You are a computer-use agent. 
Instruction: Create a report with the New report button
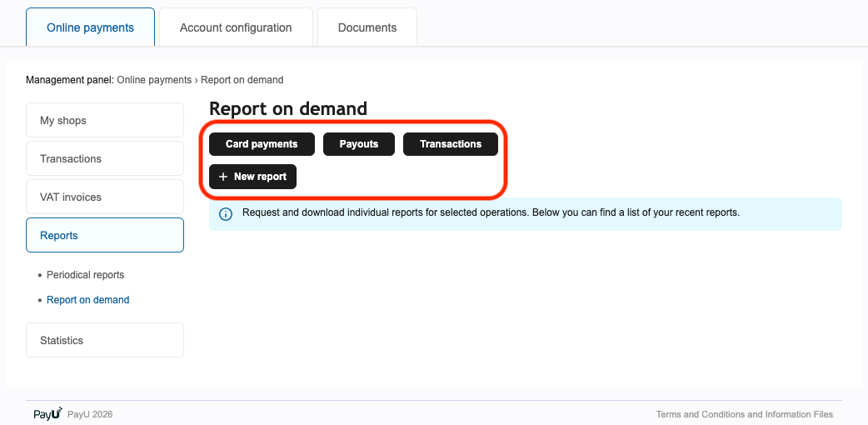[252, 177]
